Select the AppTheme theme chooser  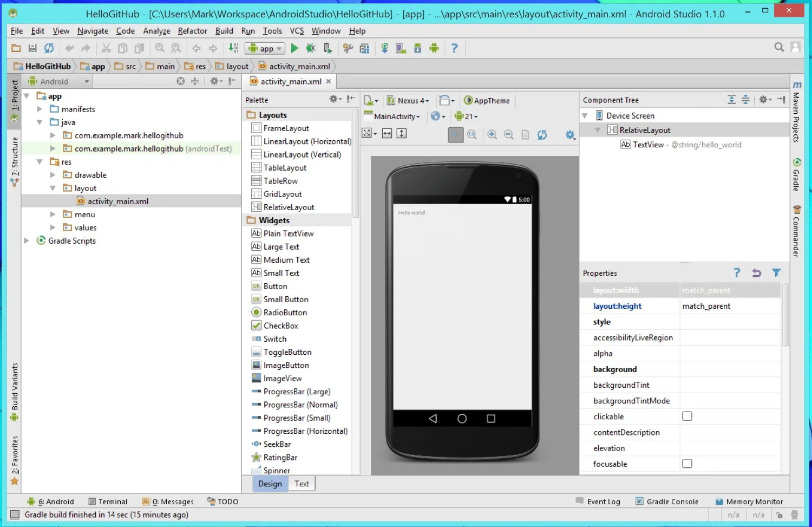tap(487, 100)
